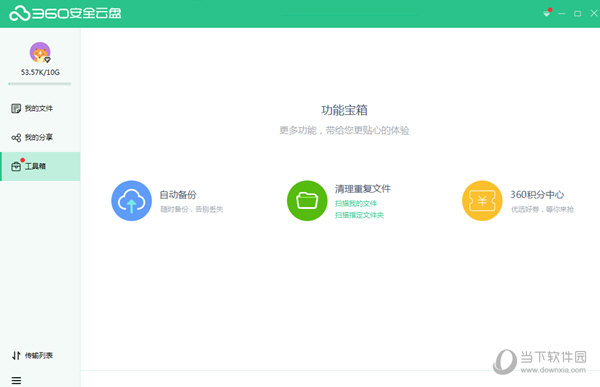Click the 扫描指定文件夹 link

(359, 215)
